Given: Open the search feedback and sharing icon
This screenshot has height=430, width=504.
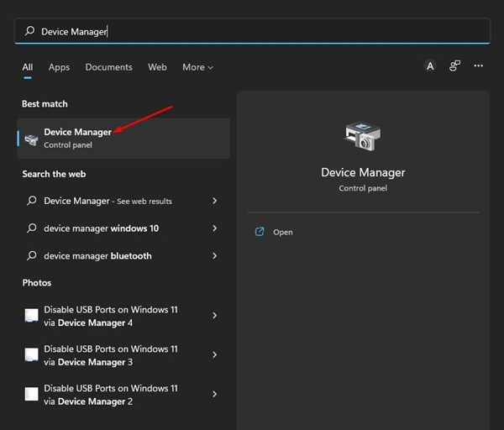Looking at the screenshot, I should click(454, 66).
